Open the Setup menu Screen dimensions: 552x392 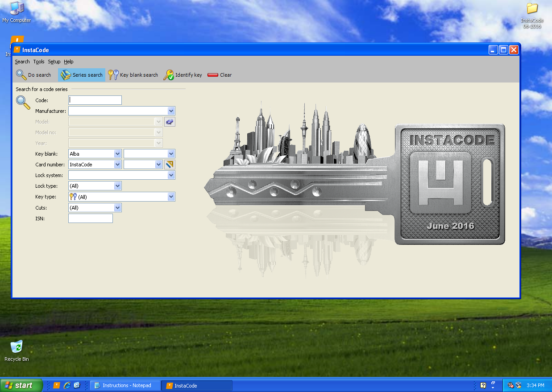click(54, 62)
